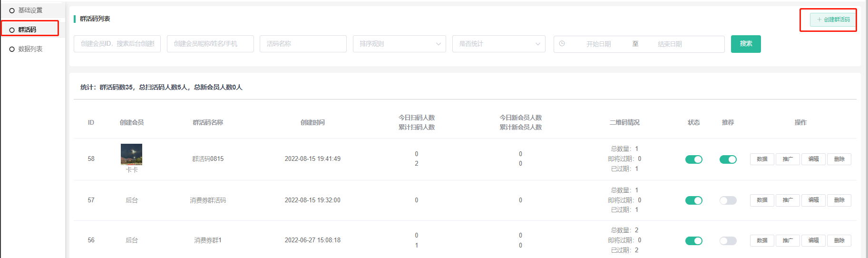
Task: Toggle 状态 switch for row 57
Action: pos(694,200)
